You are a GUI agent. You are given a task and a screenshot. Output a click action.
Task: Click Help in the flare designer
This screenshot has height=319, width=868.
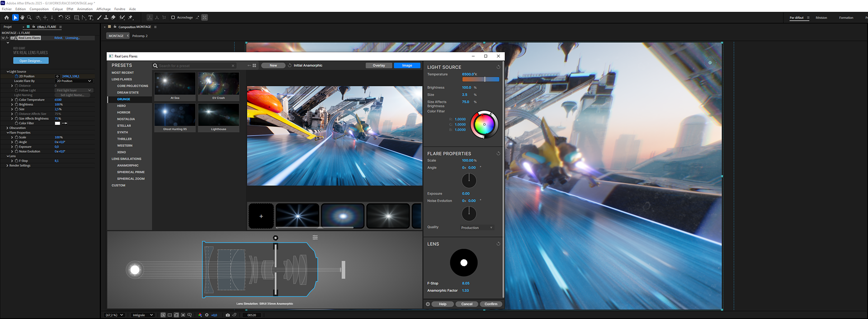443,304
